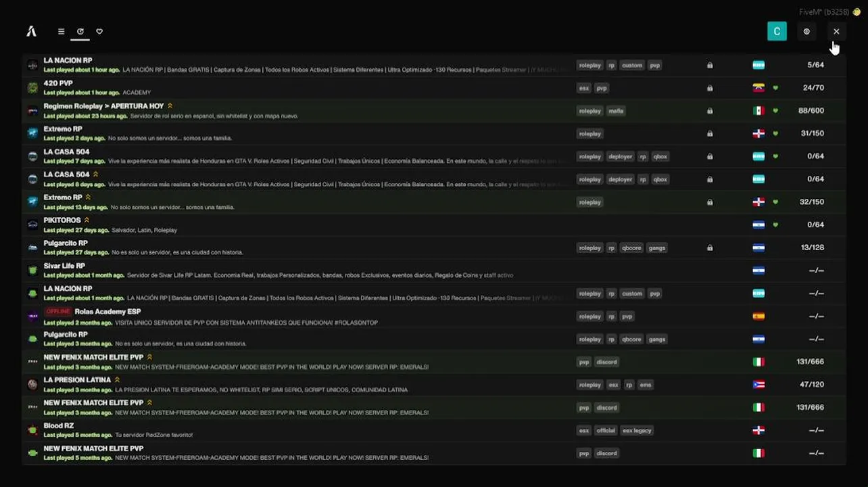The width and height of the screenshot is (868, 487).
Task: Click the flag on the Sivar Life RP row
Action: pos(758,271)
